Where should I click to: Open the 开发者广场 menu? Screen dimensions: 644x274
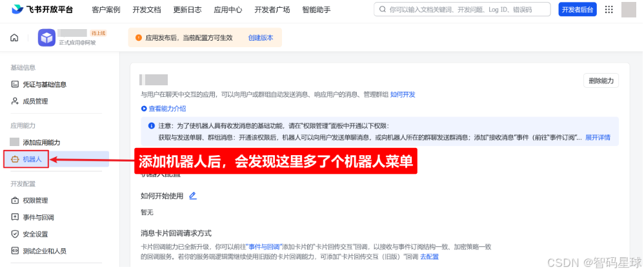[272, 10]
